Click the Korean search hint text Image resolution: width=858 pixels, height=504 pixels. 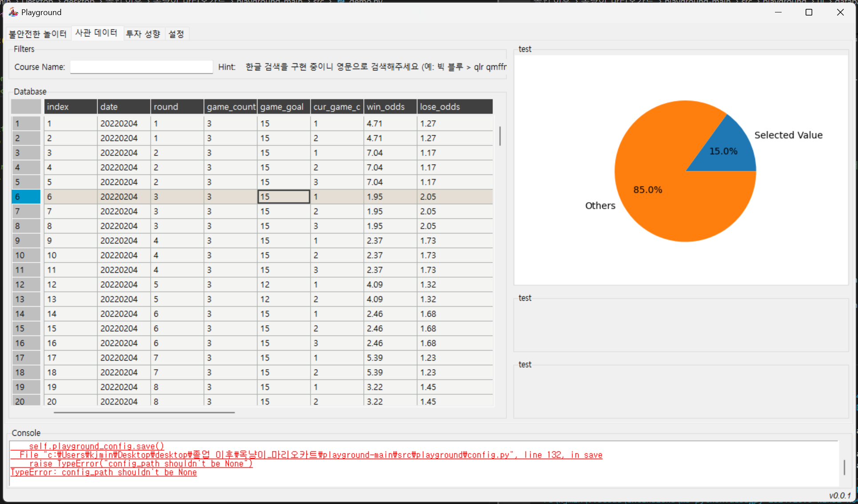[376, 67]
